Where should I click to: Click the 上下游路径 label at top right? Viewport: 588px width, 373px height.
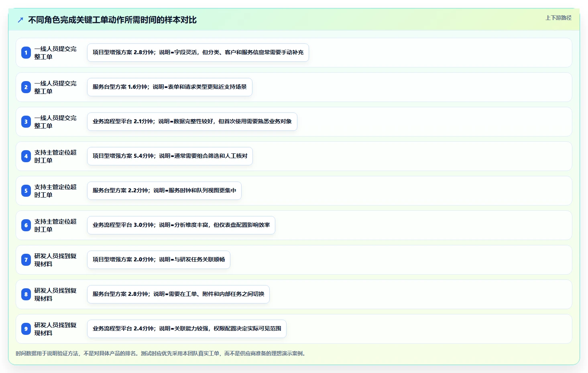[558, 18]
